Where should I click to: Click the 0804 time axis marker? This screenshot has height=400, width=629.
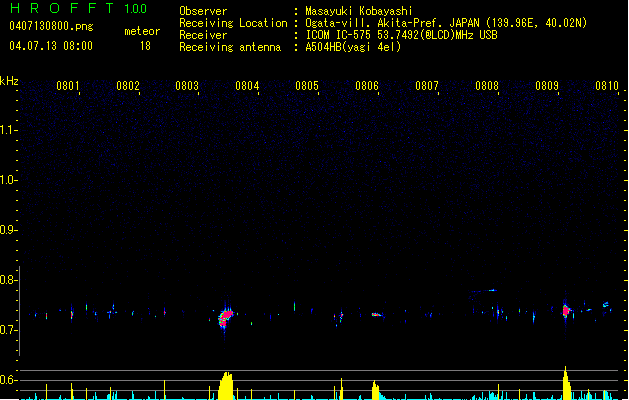coord(247,86)
